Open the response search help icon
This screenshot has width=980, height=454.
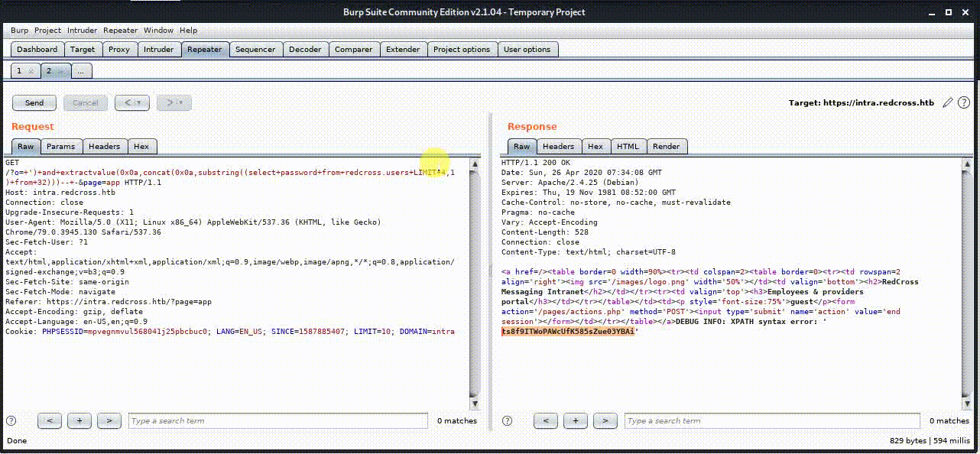(x=506, y=421)
